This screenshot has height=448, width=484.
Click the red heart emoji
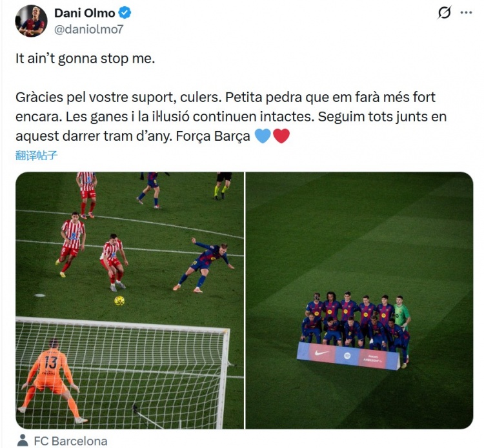tap(281, 136)
